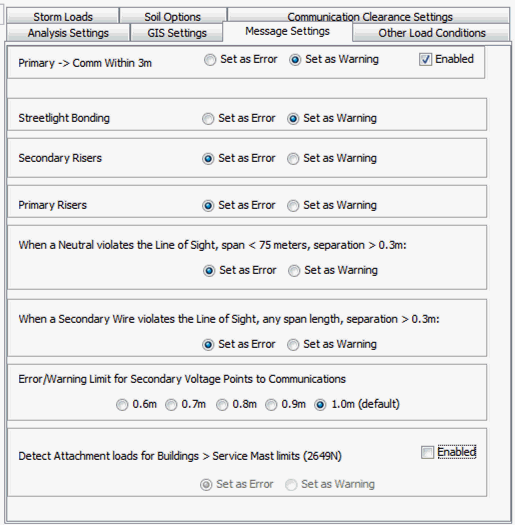
Task: Select the 0.9m limit option
Action: point(271,405)
